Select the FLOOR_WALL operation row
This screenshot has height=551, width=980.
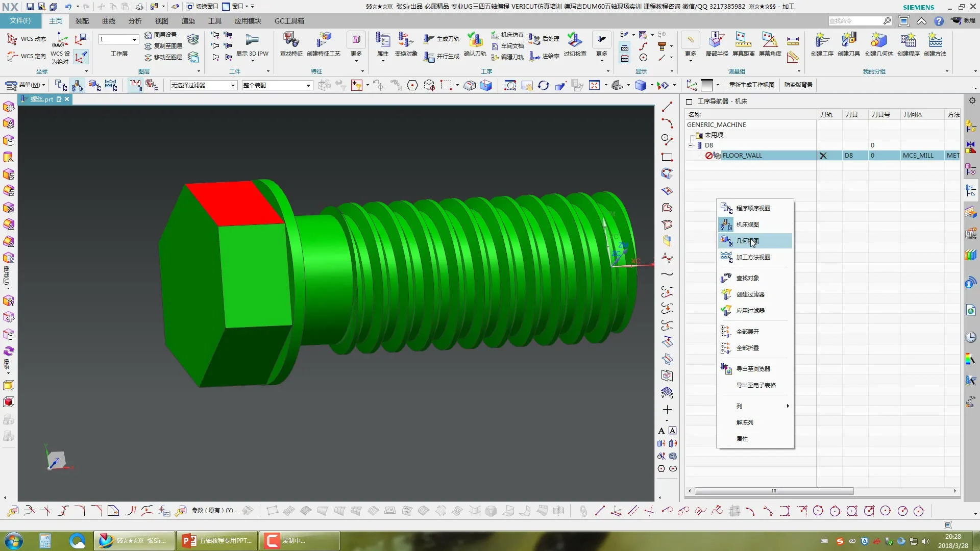tap(742, 156)
